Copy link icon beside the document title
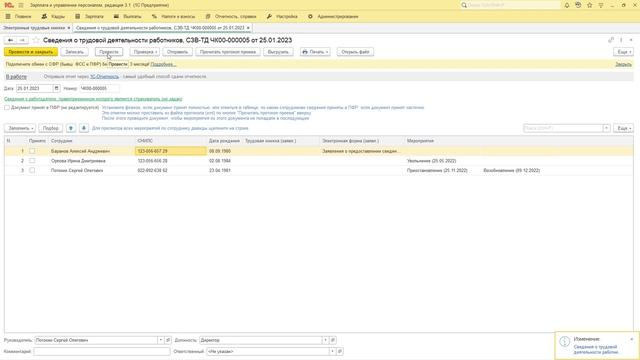The height and width of the screenshot is (360, 640). click(611, 40)
